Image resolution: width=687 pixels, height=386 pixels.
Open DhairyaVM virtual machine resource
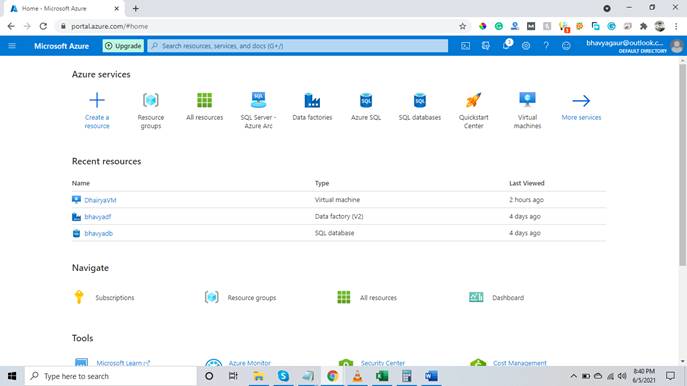point(100,200)
